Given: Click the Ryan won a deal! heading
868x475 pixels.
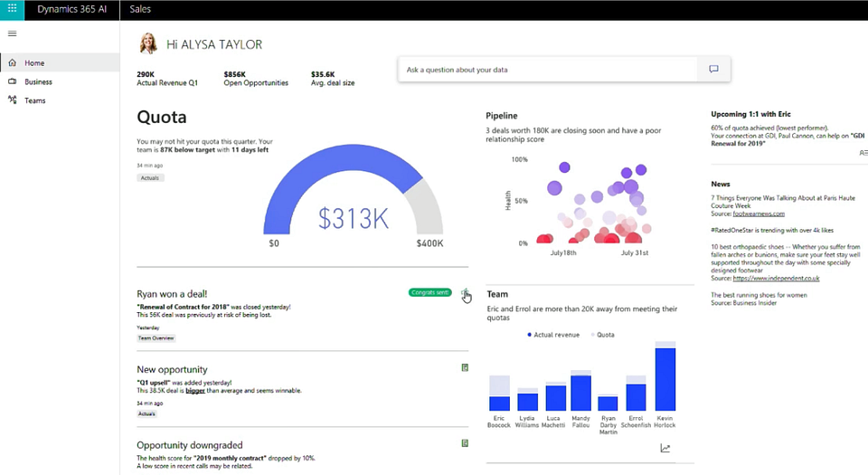Looking at the screenshot, I should [x=172, y=294].
